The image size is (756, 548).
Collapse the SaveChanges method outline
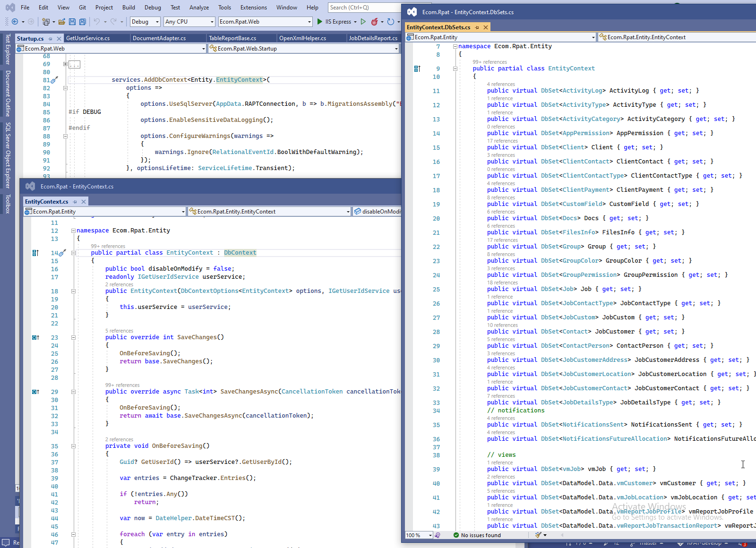73,337
